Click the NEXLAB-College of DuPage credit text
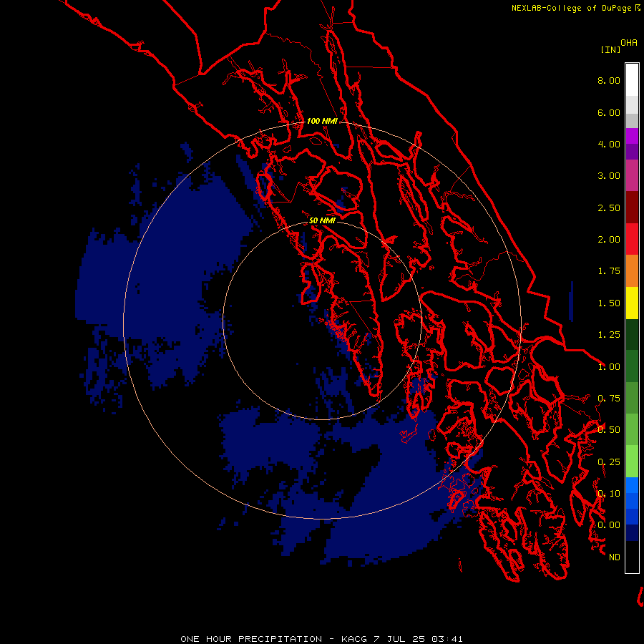Image resolution: width=644 pixels, height=644 pixels. [x=571, y=8]
